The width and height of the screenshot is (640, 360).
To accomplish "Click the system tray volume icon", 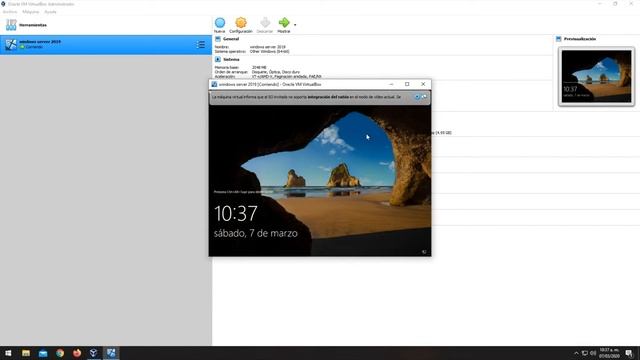I will 593,353.
